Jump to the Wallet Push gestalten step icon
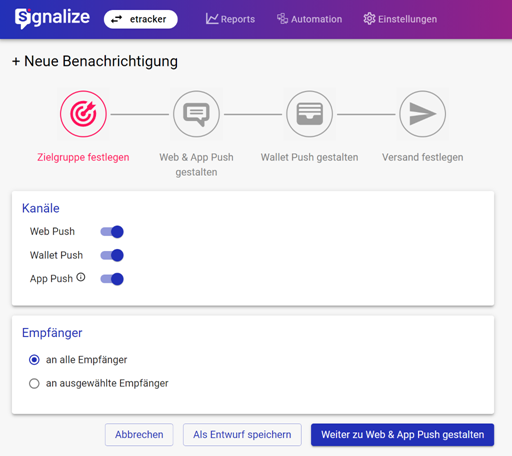This screenshot has width=512, height=456. (309, 114)
